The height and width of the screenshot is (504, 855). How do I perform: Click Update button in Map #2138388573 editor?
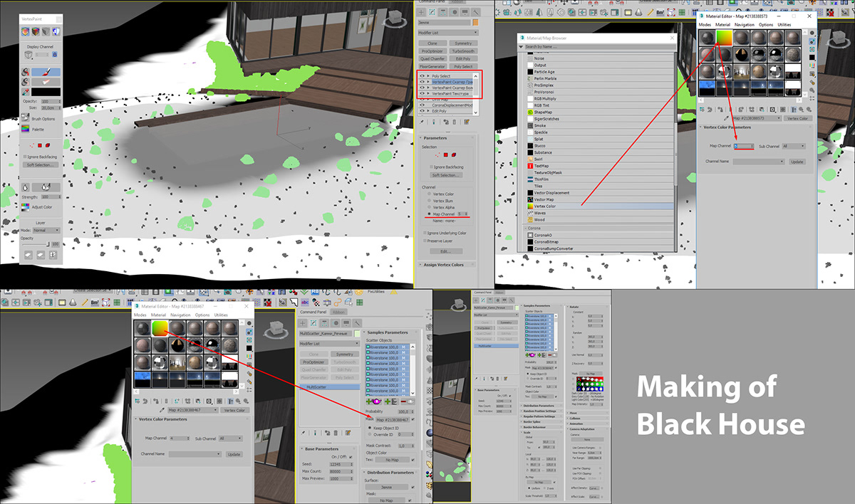tap(797, 162)
